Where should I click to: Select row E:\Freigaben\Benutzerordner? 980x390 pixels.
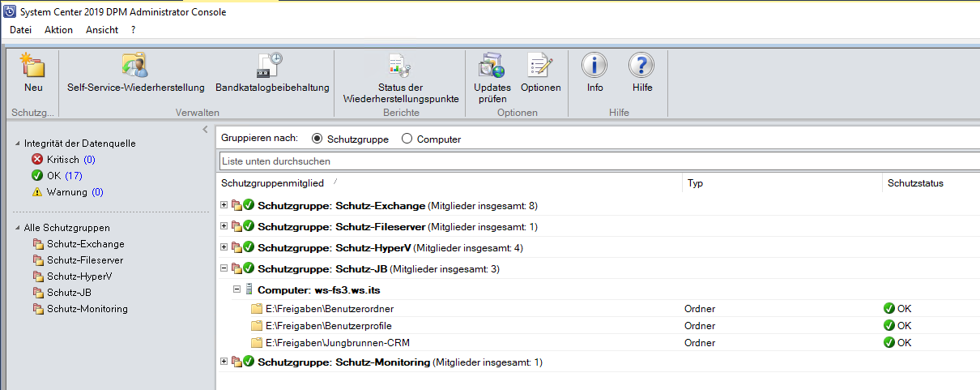click(599, 309)
